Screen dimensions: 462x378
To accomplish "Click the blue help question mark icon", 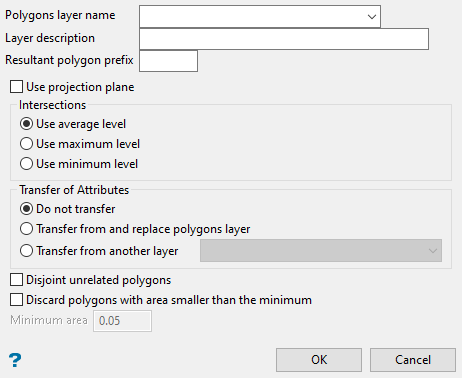I will [15, 360].
